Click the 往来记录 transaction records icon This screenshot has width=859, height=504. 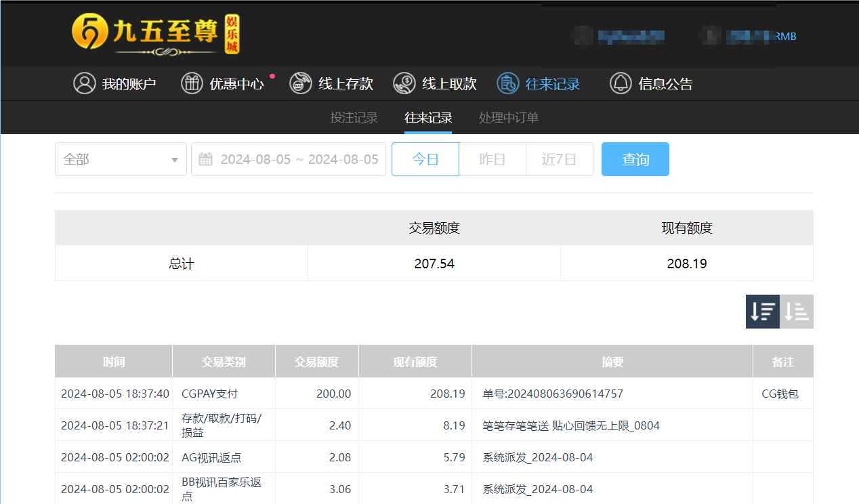[507, 83]
